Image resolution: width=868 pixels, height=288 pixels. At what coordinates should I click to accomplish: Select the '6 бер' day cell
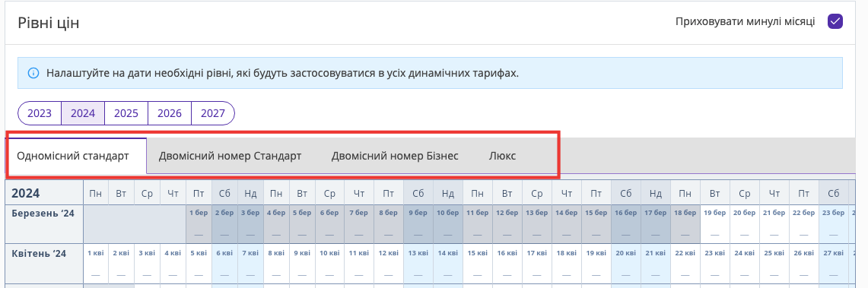coord(329,224)
